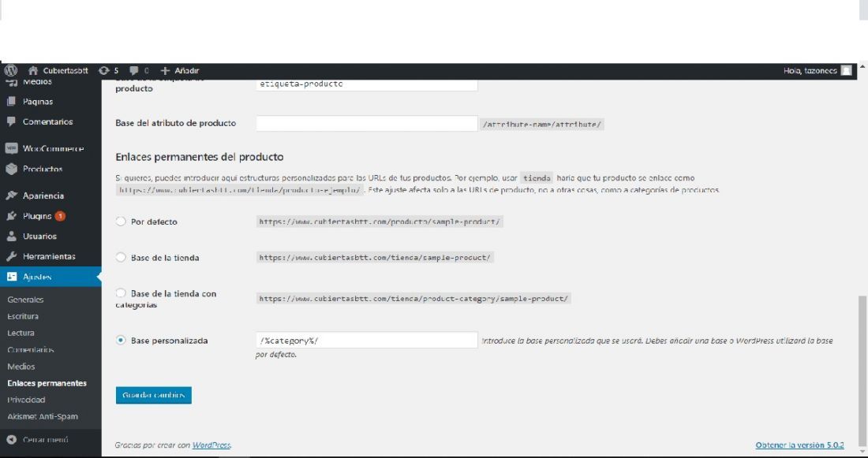Click the Ajustes settings icon
Viewport: 868px width, 458px height.
click(12, 277)
